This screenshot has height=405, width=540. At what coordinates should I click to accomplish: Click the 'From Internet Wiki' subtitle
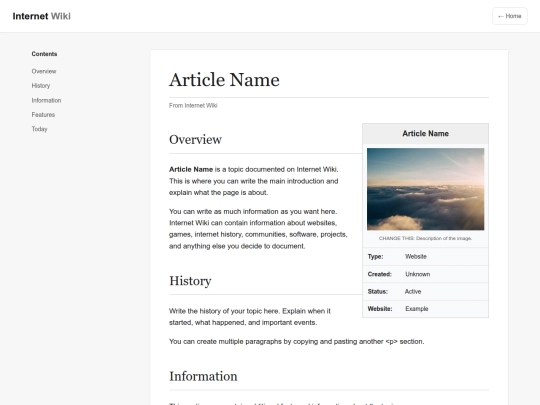[x=193, y=105]
